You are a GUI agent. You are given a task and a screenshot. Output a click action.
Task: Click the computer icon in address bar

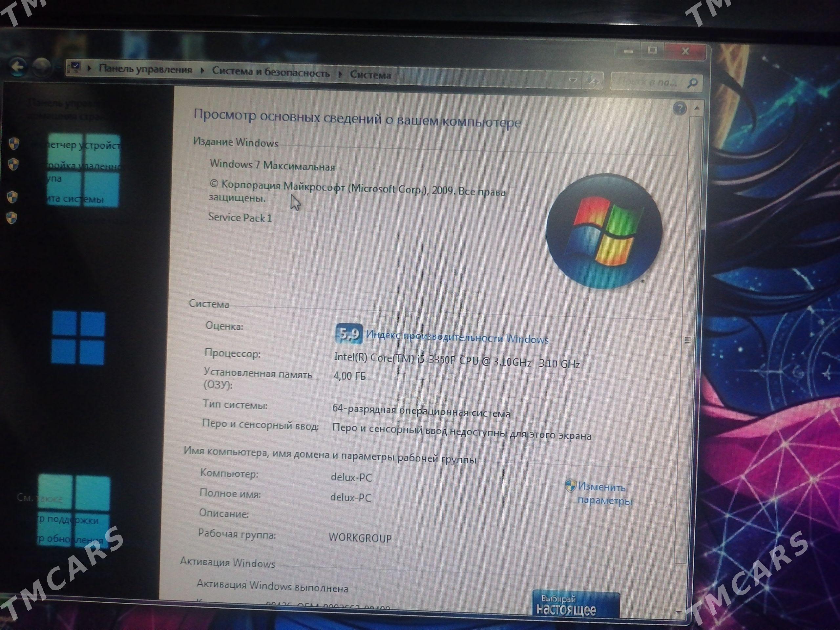(74, 68)
